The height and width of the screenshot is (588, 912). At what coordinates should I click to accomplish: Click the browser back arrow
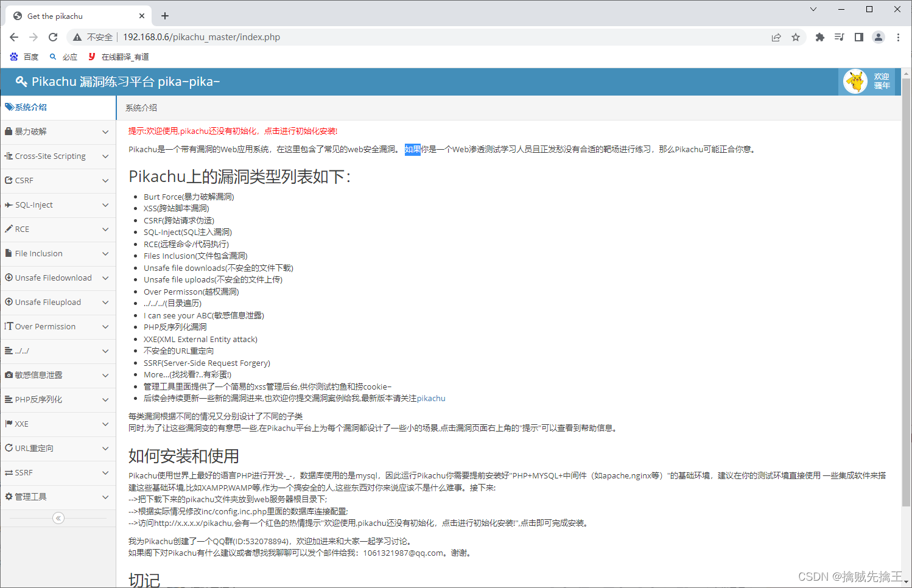(x=14, y=37)
